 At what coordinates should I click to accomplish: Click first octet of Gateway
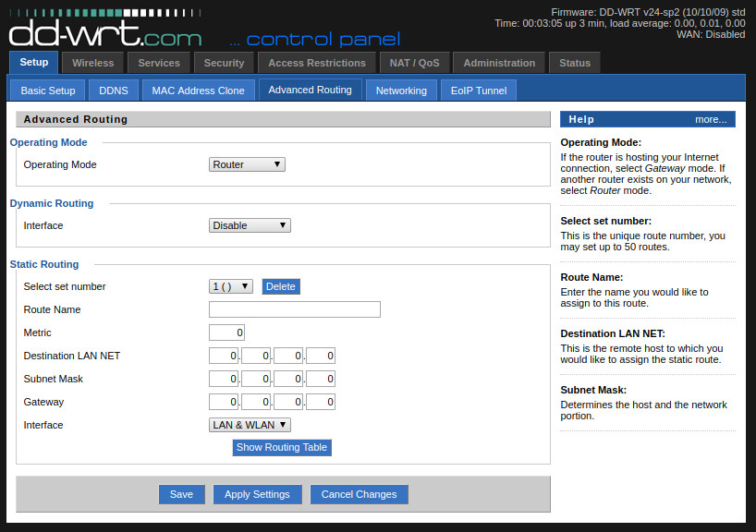click(224, 402)
